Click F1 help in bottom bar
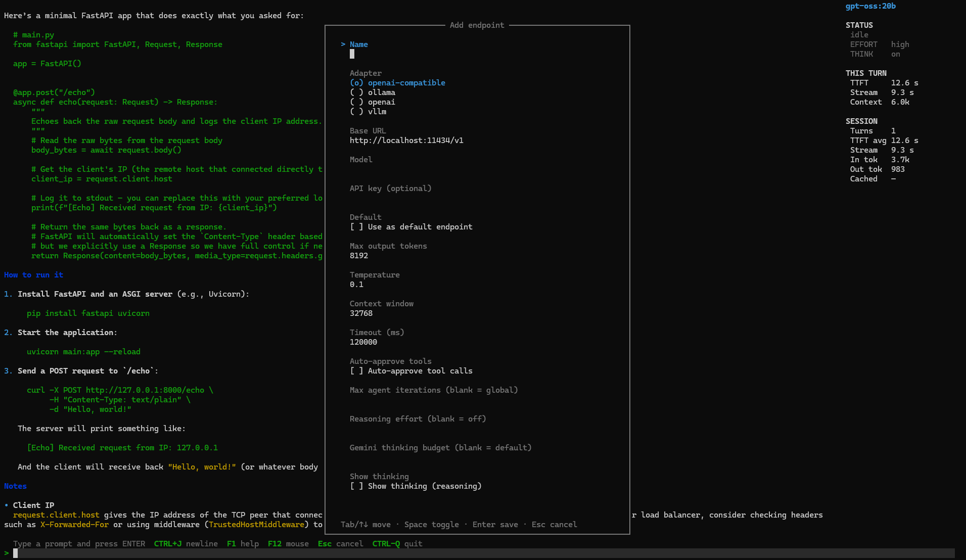 [x=243, y=544]
